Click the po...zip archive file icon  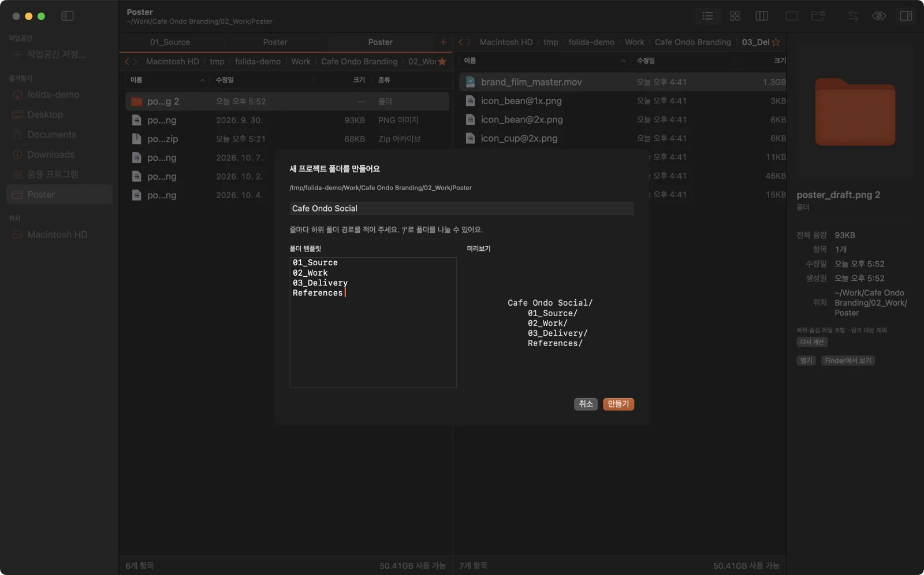(137, 139)
